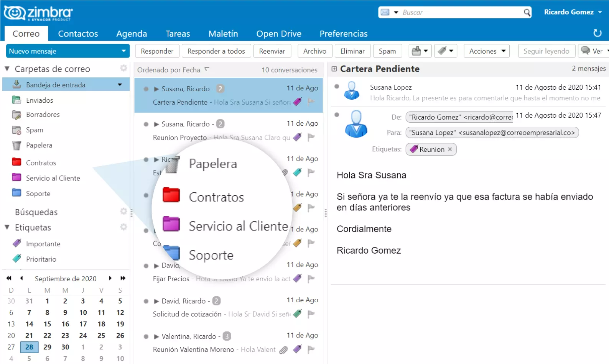Toggle read status dot for Reunion Proyecto
The width and height of the screenshot is (609, 364).
point(146,124)
